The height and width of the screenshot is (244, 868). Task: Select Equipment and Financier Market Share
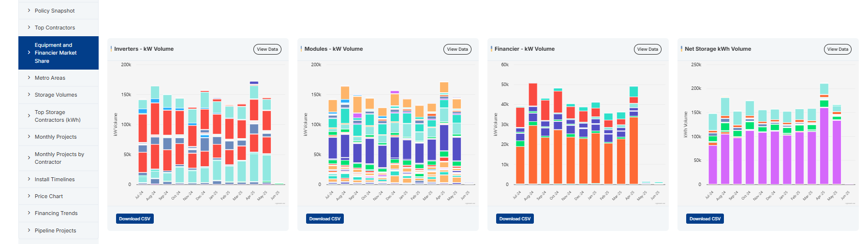[55, 53]
